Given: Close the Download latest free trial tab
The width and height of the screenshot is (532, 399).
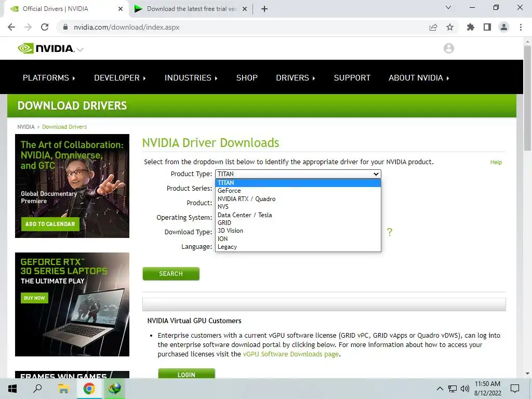Looking at the screenshot, I should [245, 9].
